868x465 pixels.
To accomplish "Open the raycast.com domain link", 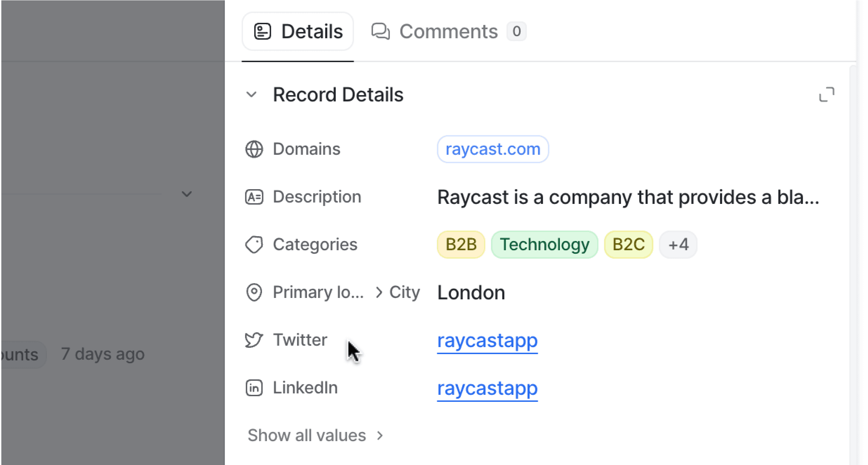I will (x=492, y=149).
